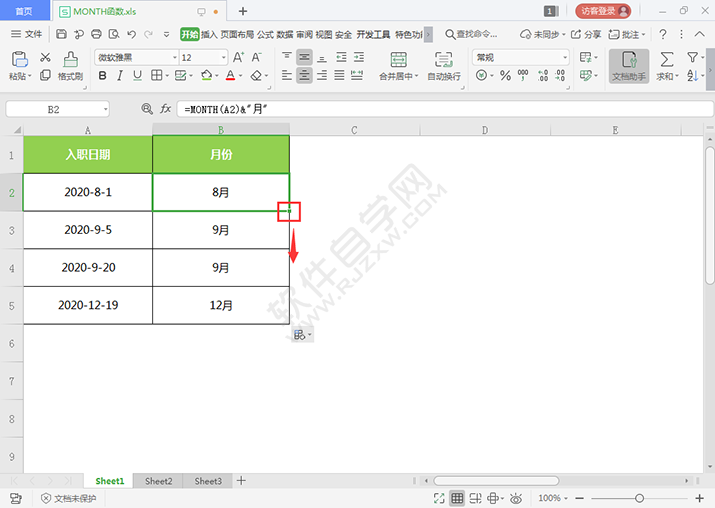Click the fx insert function icon
The width and height of the screenshot is (715, 508).
point(166,108)
